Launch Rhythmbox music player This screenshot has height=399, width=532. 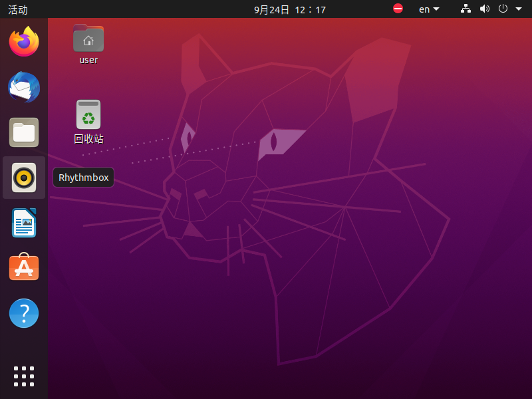coord(24,178)
